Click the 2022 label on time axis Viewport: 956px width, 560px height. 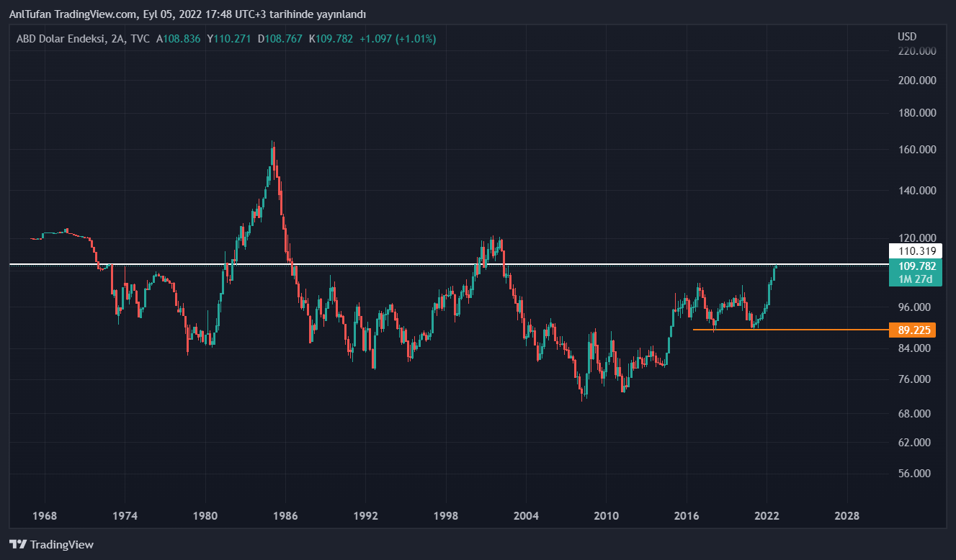tap(767, 516)
